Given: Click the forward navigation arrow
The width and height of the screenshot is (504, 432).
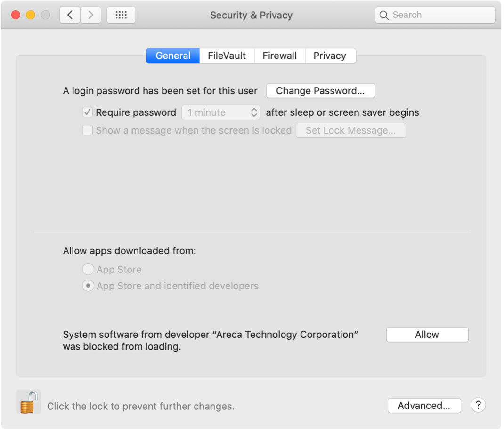Looking at the screenshot, I should coord(90,15).
